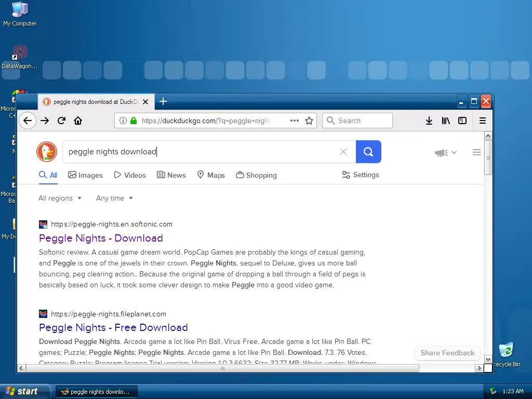
Task: Open Peggle Nights - Free Download link
Action: point(113,327)
